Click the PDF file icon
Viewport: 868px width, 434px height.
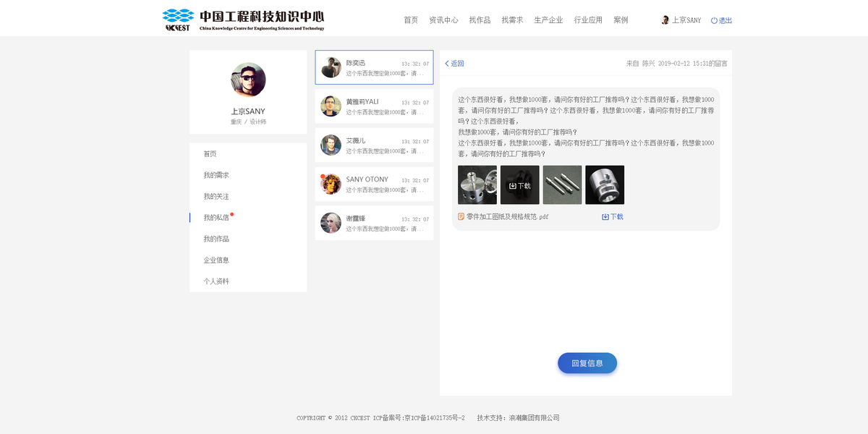461,216
